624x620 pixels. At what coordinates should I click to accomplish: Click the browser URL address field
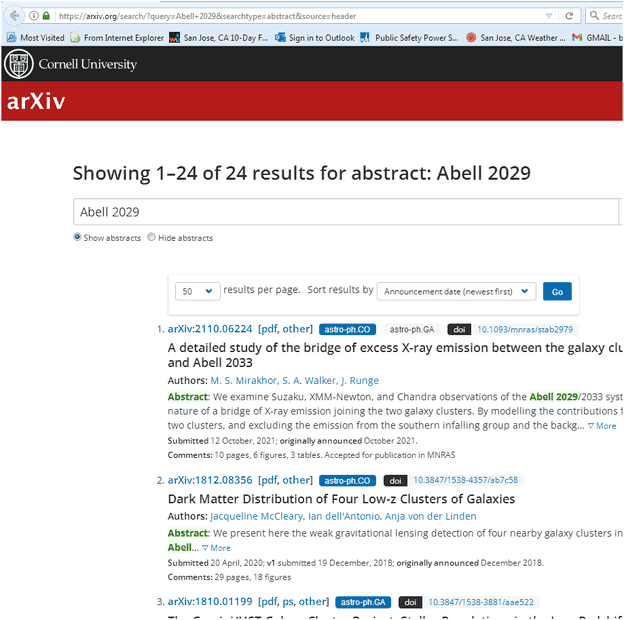pos(298,16)
